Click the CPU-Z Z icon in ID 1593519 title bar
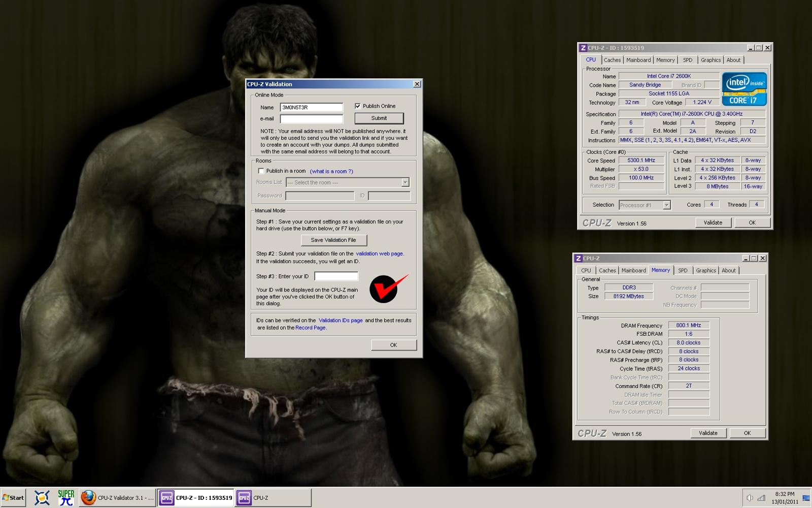Viewport: 812px width, 508px height. 583,48
